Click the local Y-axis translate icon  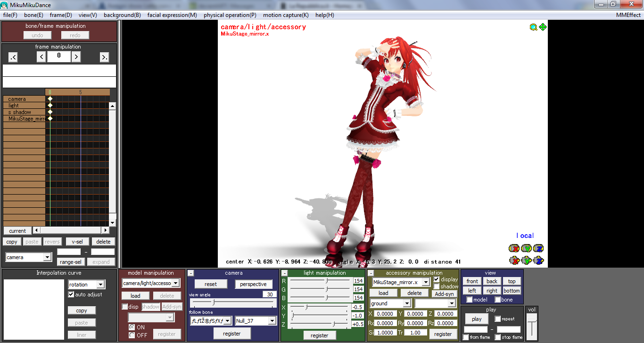(x=527, y=260)
